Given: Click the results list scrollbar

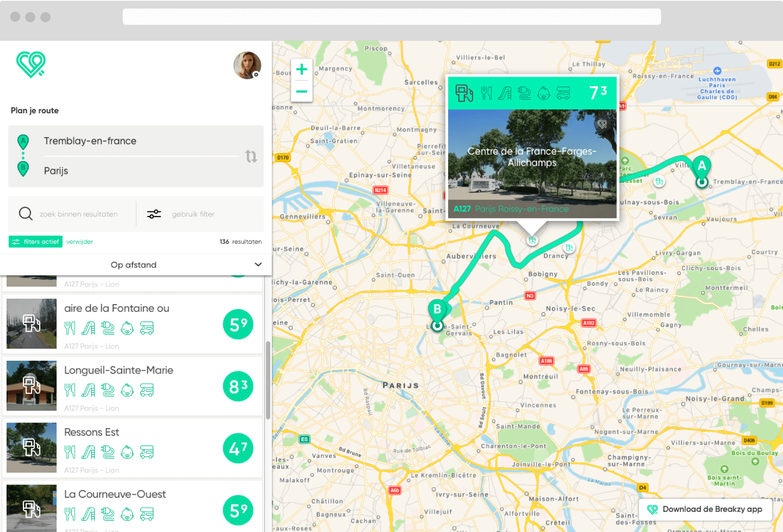Looking at the screenshot, I should (x=268, y=381).
